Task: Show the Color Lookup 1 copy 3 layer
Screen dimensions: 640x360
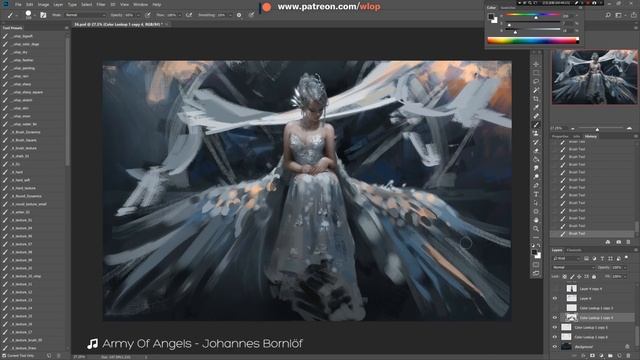Action: (555, 308)
